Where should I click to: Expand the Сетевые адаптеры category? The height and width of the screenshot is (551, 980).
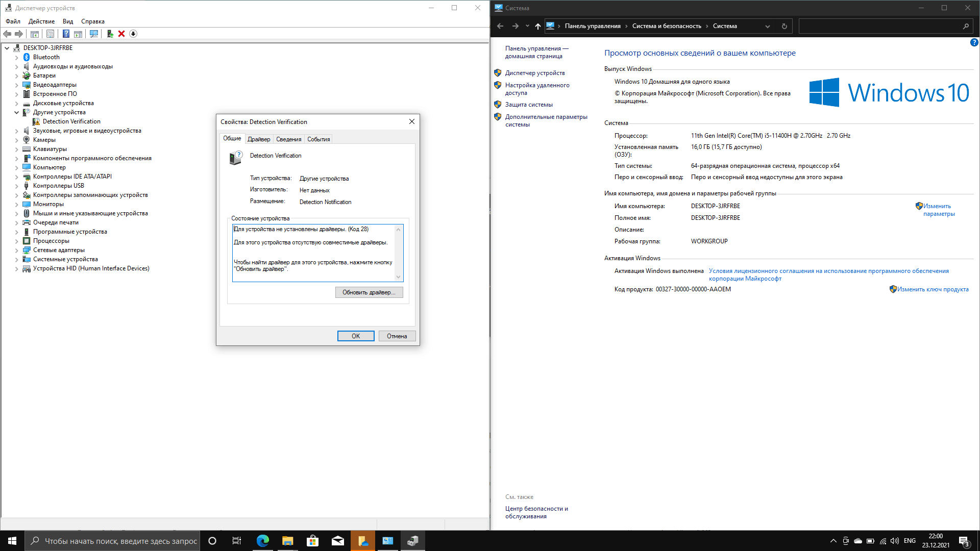(16, 250)
